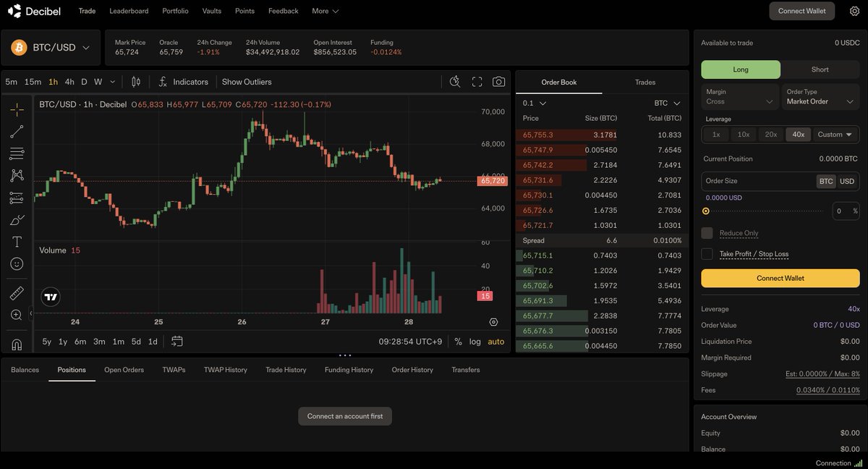Enable the Take Profit / Stop Loss checkbox
This screenshot has height=469, width=868.
click(x=707, y=254)
